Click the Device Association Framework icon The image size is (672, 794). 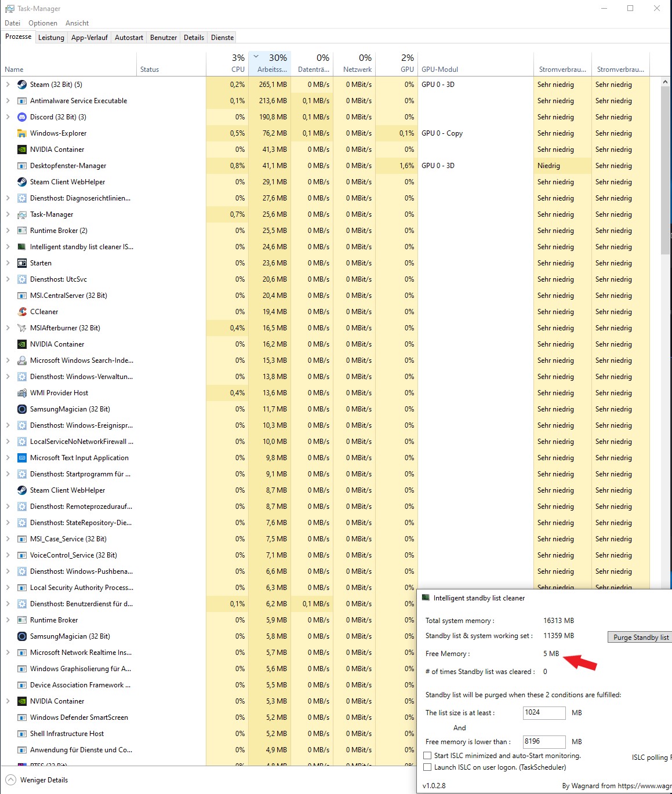pos(22,685)
